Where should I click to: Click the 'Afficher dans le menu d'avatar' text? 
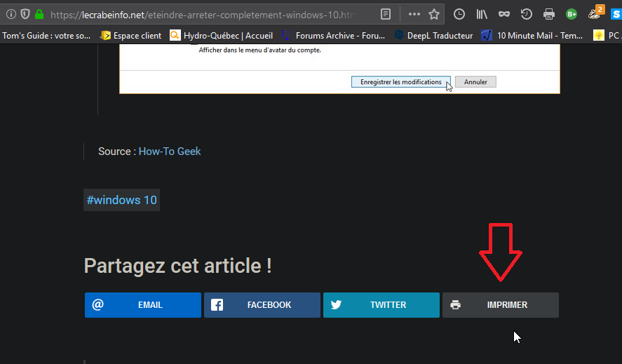tap(260, 50)
